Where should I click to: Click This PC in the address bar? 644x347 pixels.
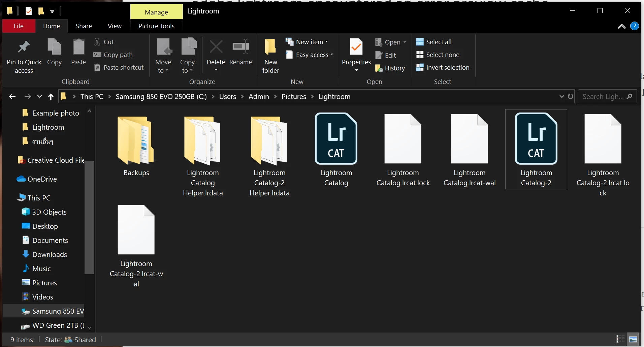pyautogui.click(x=92, y=97)
